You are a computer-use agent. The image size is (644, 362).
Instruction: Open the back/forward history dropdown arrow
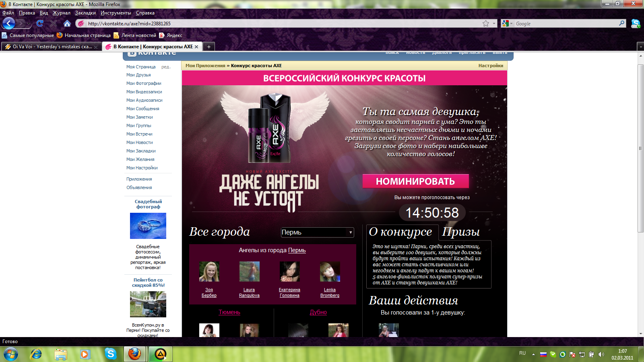29,24
